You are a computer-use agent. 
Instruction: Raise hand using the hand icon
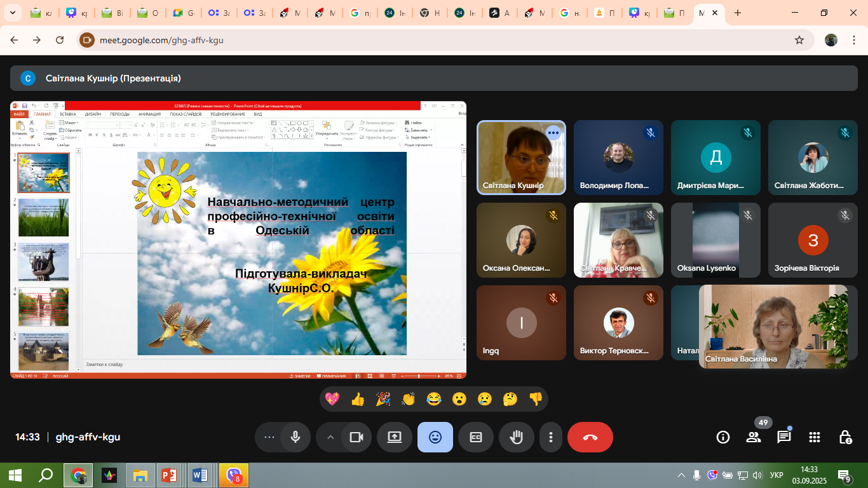(x=517, y=437)
